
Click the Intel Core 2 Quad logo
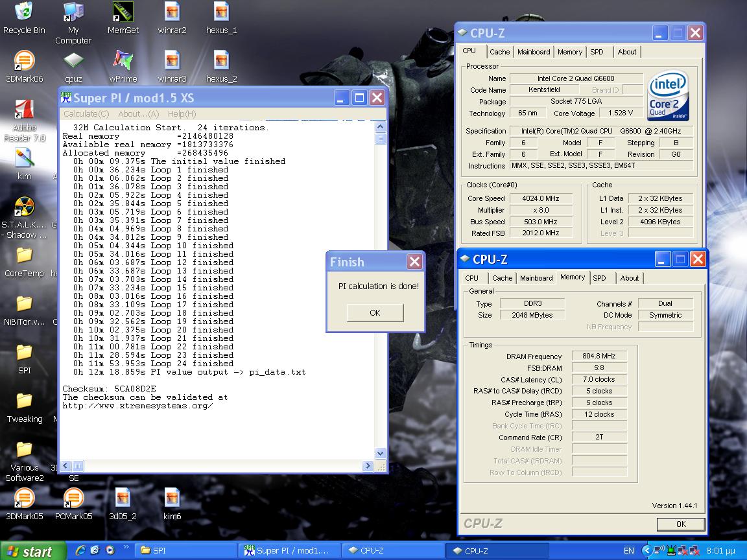click(668, 95)
